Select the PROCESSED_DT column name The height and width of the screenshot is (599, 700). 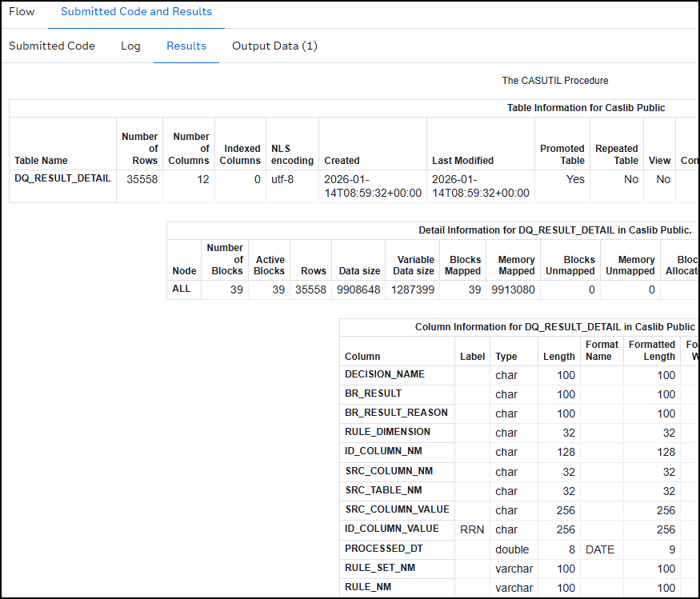pyautogui.click(x=383, y=549)
